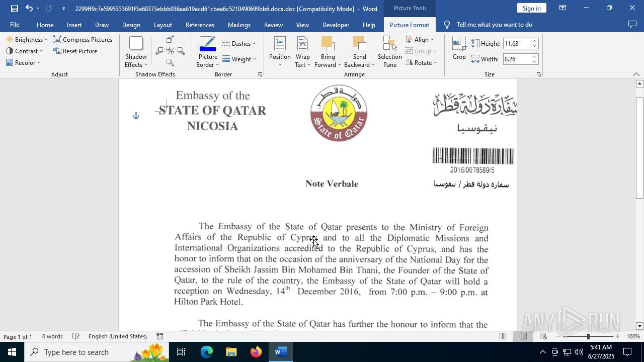
Task: Nudge shadow left
Action: [159, 51]
